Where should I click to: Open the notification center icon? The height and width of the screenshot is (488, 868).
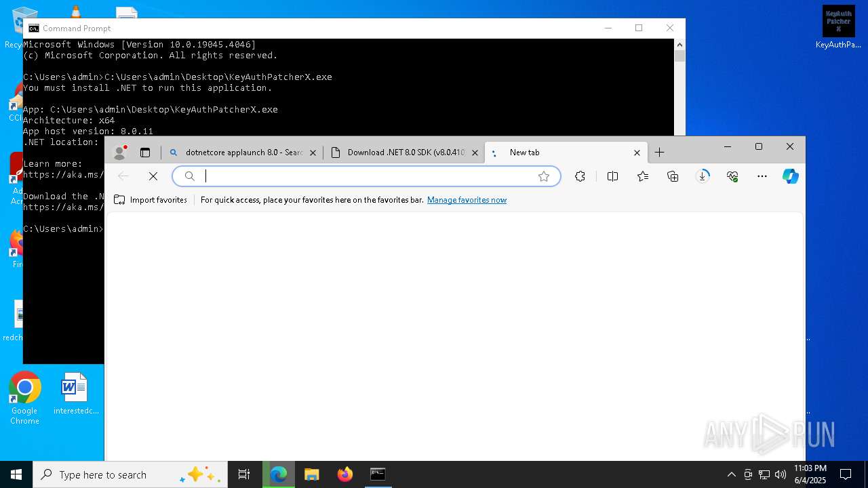[x=846, y=474]
